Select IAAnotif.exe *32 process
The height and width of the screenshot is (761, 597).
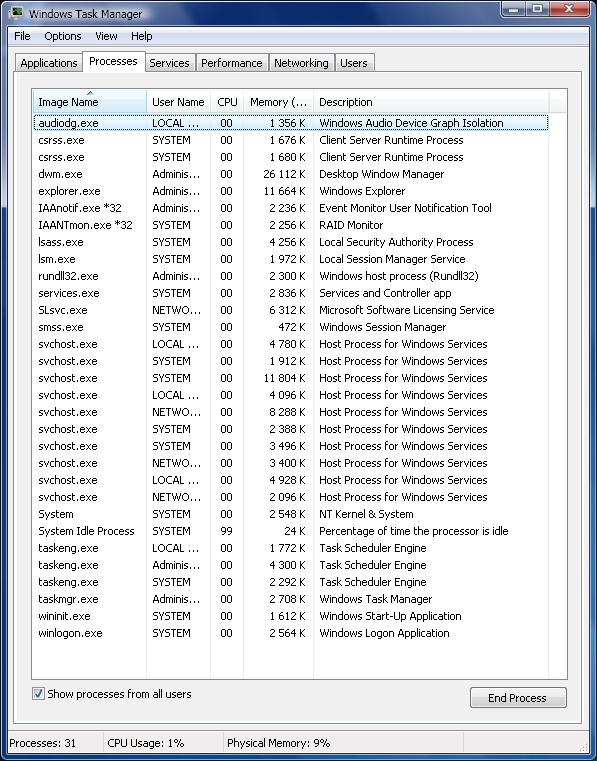click(291, 208)
